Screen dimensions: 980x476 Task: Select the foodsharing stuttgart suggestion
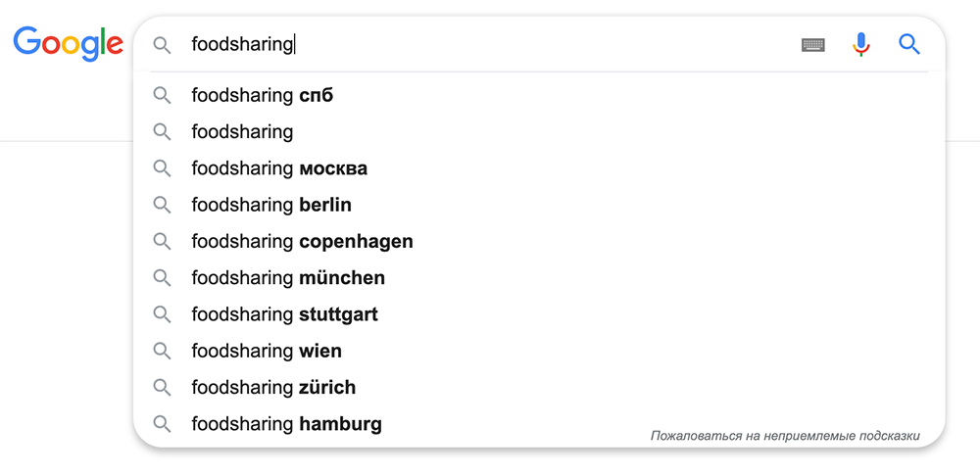[x=539, y=314]
